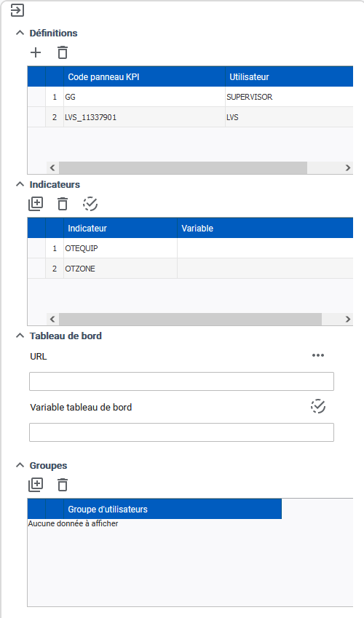
Task: Collapse the Groupes section
Action: pyautogui.click(x=20, y=465)
